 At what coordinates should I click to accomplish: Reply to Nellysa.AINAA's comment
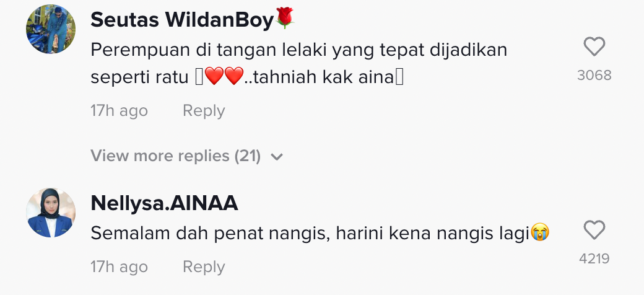point(204,267)
